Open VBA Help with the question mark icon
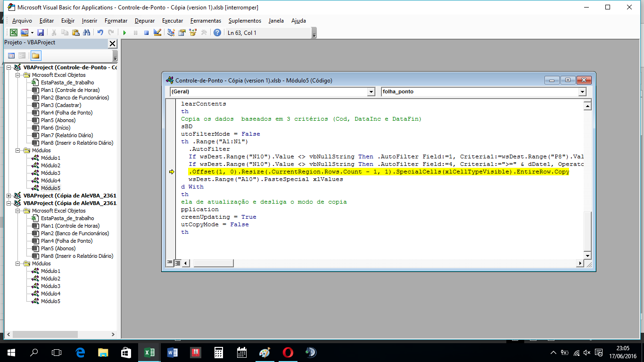This screenshot has height=362, width=644. (217, 33)
